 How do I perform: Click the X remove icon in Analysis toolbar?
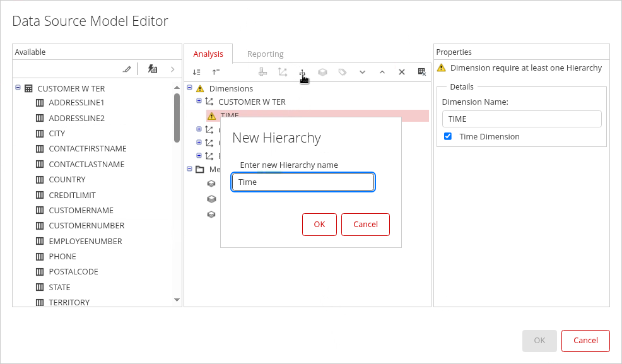coord(401,73)
